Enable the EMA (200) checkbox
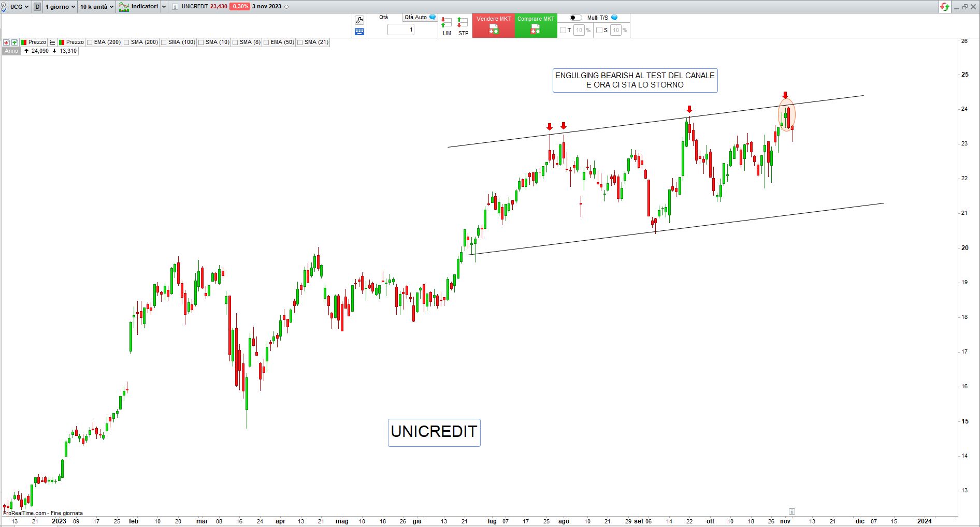 pyautogui.click(x=90, y=42)
